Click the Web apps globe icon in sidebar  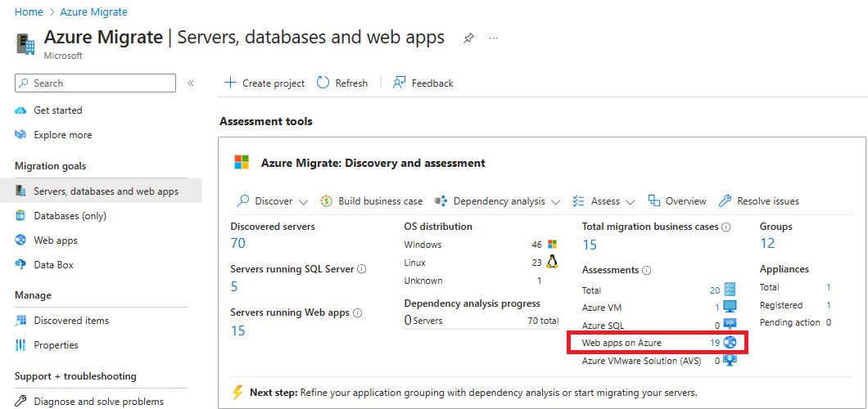21,240
